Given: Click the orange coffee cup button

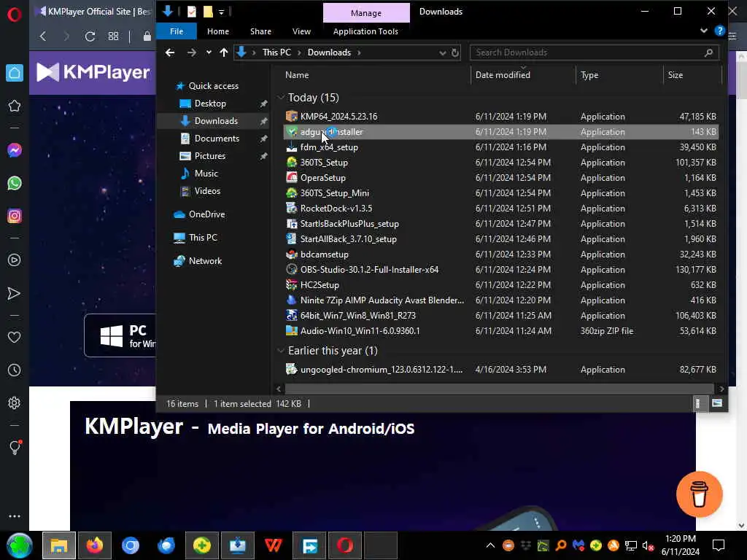Looking at the screenshot, I should click(x=699, y=494).
